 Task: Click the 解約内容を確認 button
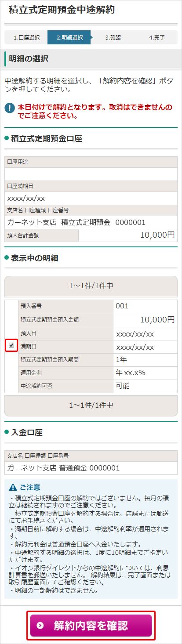pos(91,626)
